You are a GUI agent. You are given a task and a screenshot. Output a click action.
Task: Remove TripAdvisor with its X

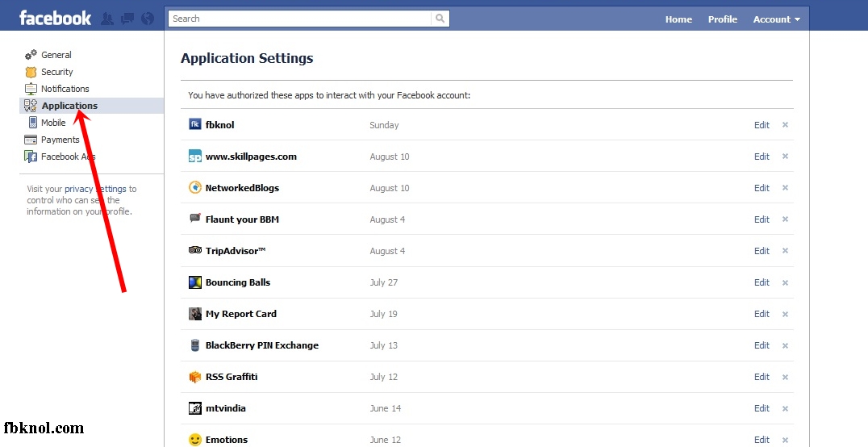(x=785, y=251)
